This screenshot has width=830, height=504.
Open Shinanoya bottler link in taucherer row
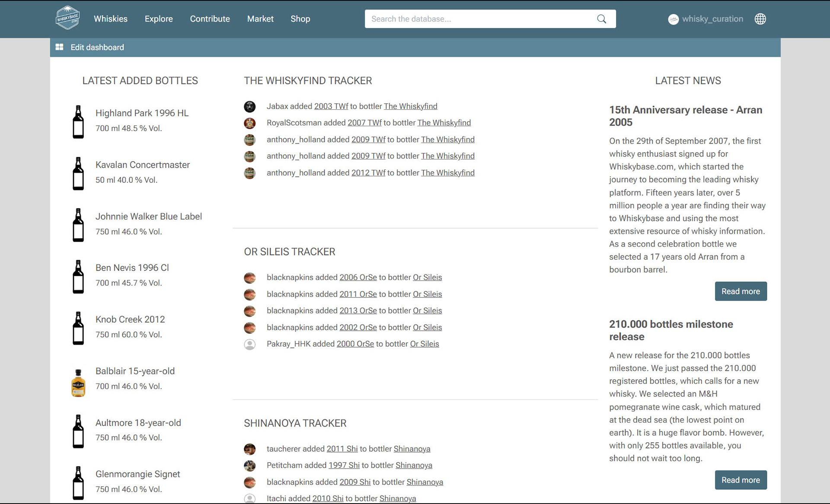tap(412, 449)
